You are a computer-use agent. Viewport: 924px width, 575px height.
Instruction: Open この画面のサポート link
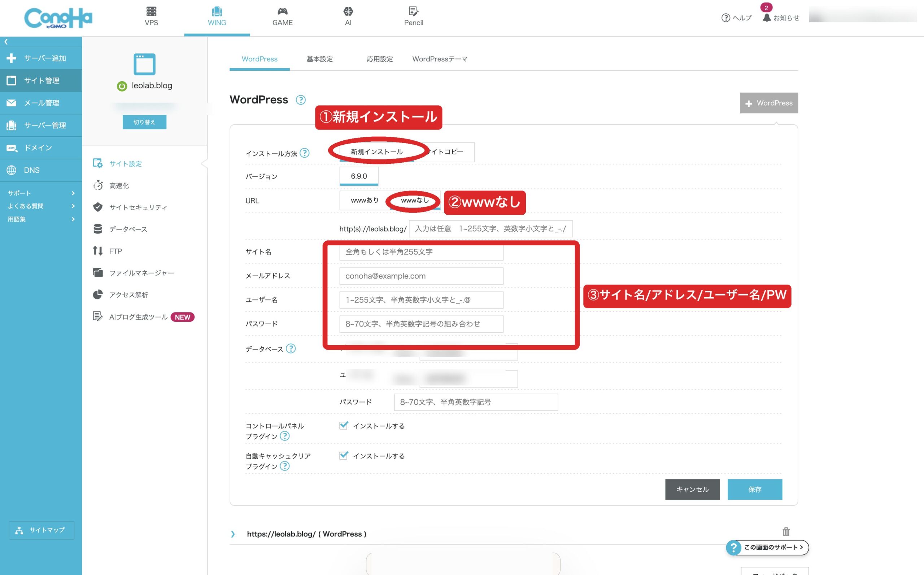767,548
